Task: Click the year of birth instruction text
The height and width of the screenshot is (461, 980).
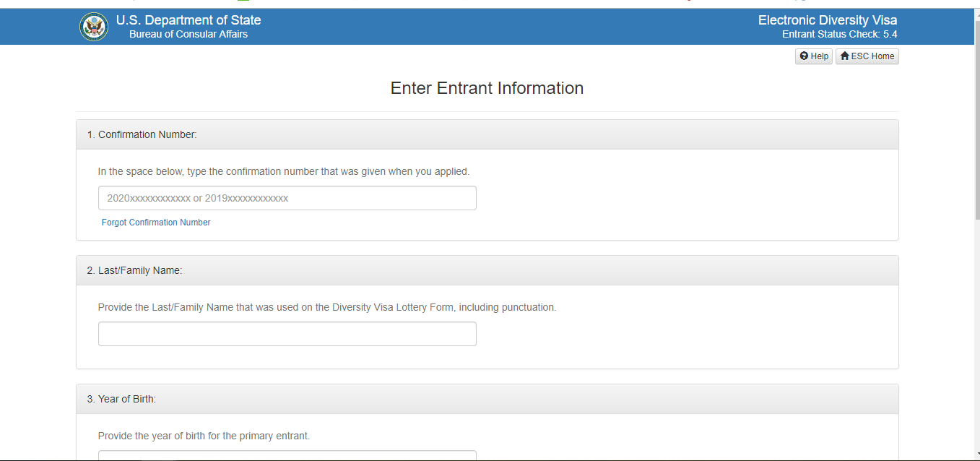Action: tap(204, 436)
